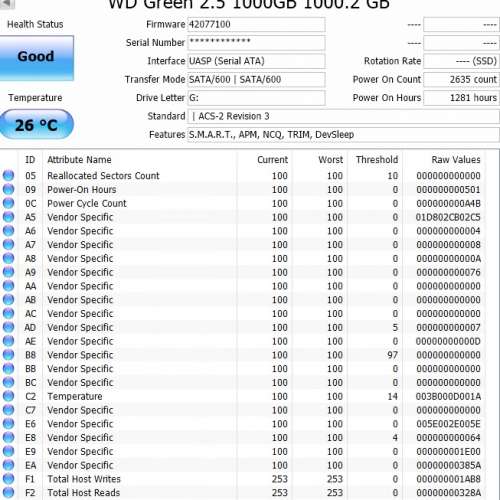Image resolution: width=500 pixels, height=500 pixels.
Task: Click raw value 000000001AB8
Action: coord(448,479)
